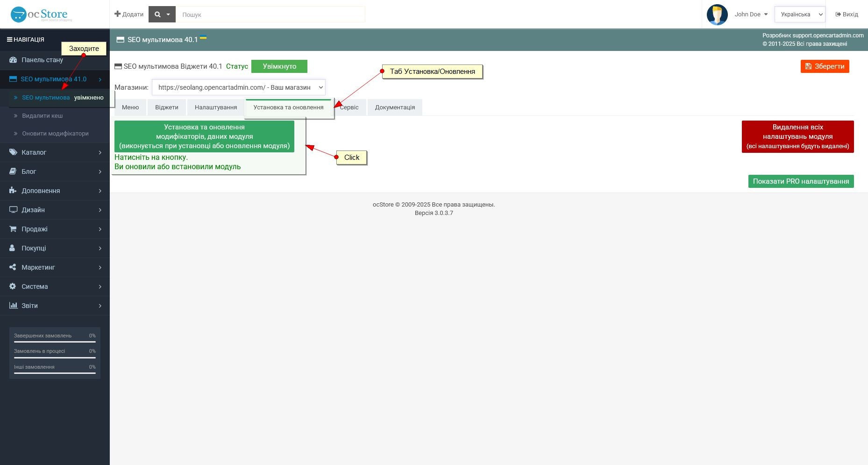The image size is (868, 465).
Task: Expand the SEO мультимова 41.0 chevron
Action: tap(100, 79)
